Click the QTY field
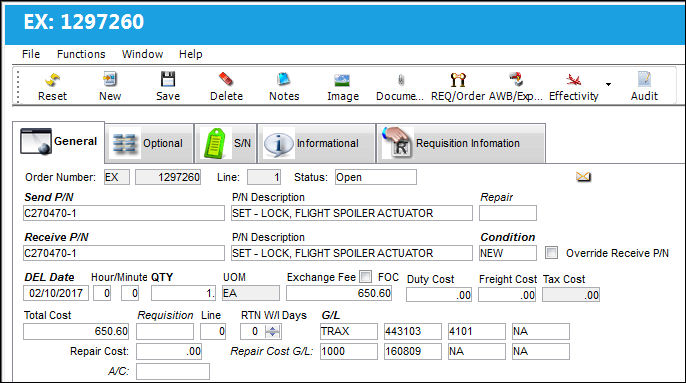686x383 pixels. pos(183,293)
